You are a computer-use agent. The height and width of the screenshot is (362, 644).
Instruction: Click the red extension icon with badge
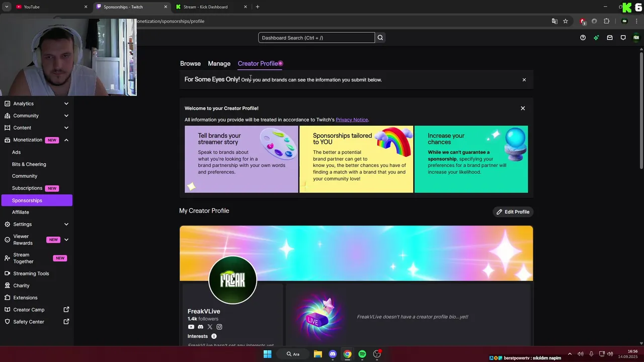point(583,21)
